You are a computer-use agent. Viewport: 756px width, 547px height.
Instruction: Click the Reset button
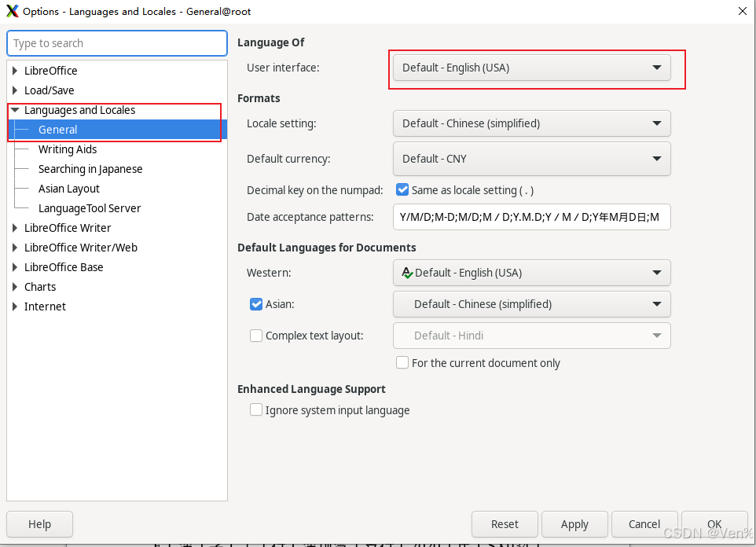(x=505, y=524)
